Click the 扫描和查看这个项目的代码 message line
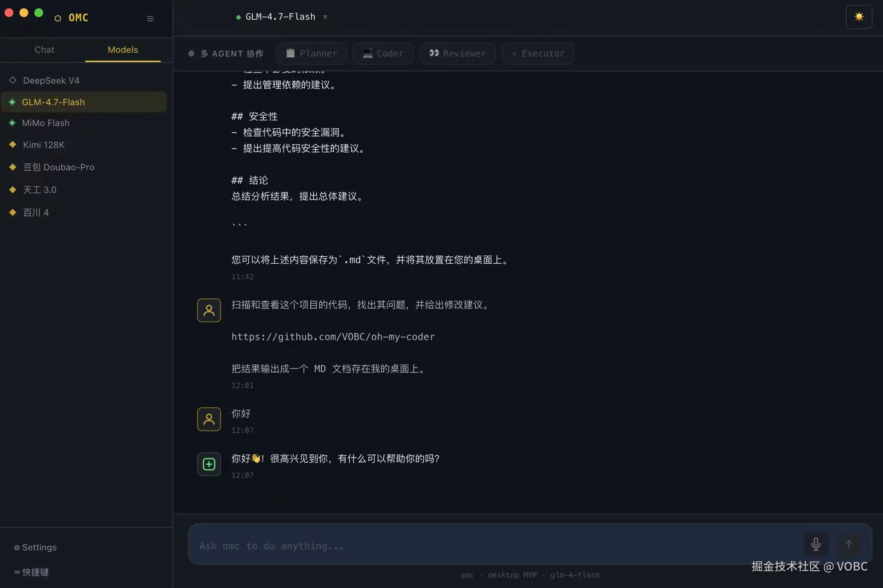 [x=360, y=305]
